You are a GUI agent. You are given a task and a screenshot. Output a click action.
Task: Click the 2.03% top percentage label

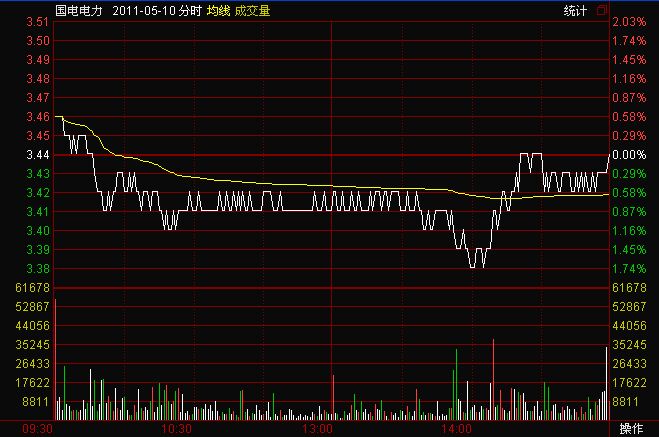(x=628, y=22)
